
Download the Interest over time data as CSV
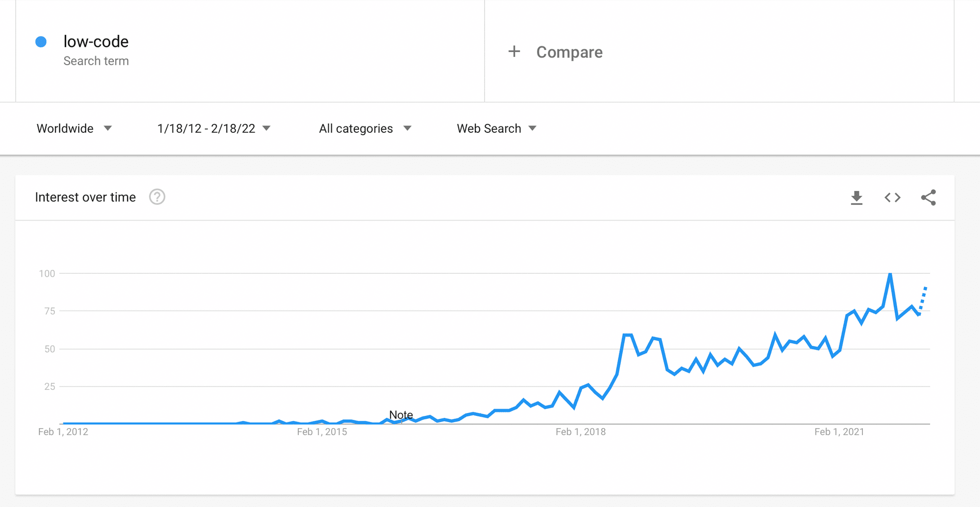pos(856,197)
